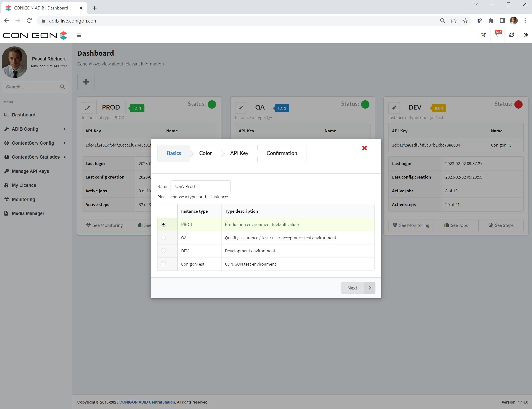Select the QA instance type radio button
The image size is (532, 409).
point(163,237)
